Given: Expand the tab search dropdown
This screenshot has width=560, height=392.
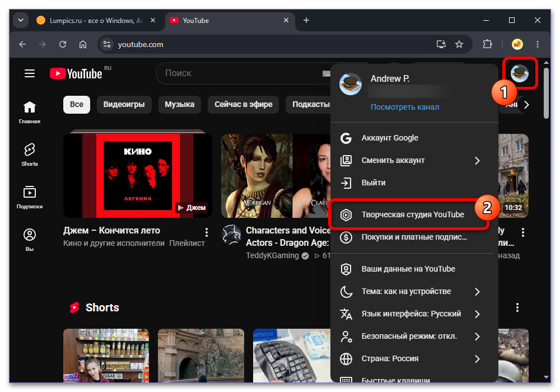Looking at the screenshot, I should (x=21, y=20).
